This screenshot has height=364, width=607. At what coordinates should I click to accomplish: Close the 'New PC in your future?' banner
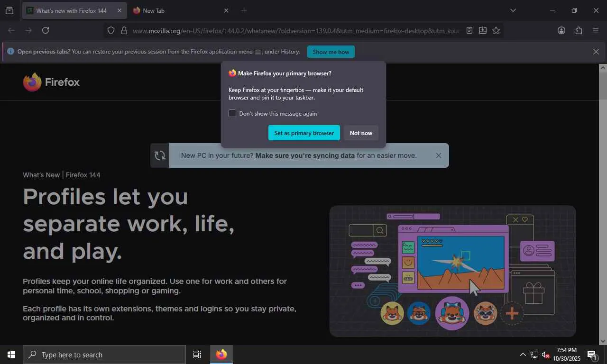[x=439, y=155]
